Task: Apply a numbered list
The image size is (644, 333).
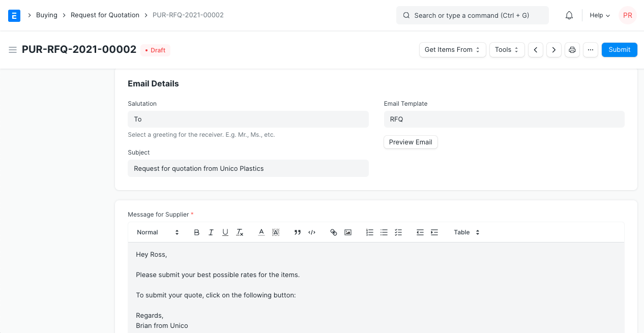Action: (x=369, y=232)
